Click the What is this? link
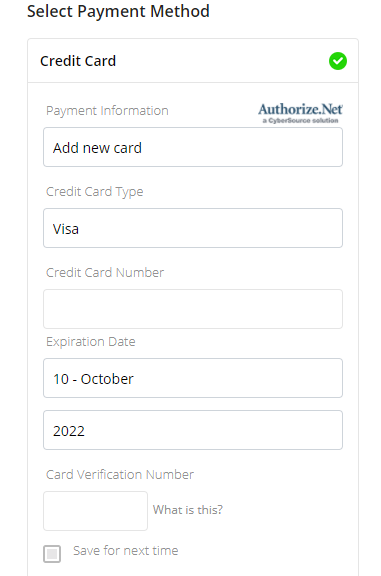The width and height of the screenshot is (381, 576). 188,510
